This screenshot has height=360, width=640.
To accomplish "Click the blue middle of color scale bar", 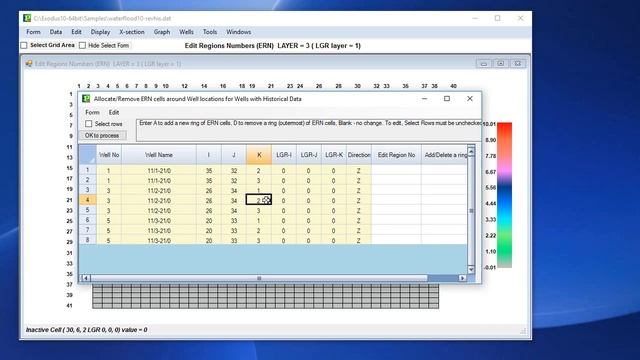I will click(x=504, y=195).
